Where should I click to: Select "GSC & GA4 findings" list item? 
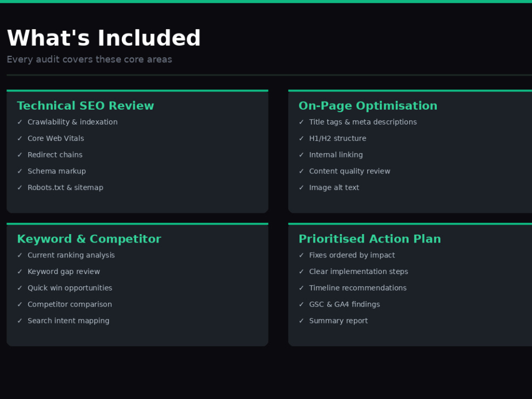click(x=344, y=304)
